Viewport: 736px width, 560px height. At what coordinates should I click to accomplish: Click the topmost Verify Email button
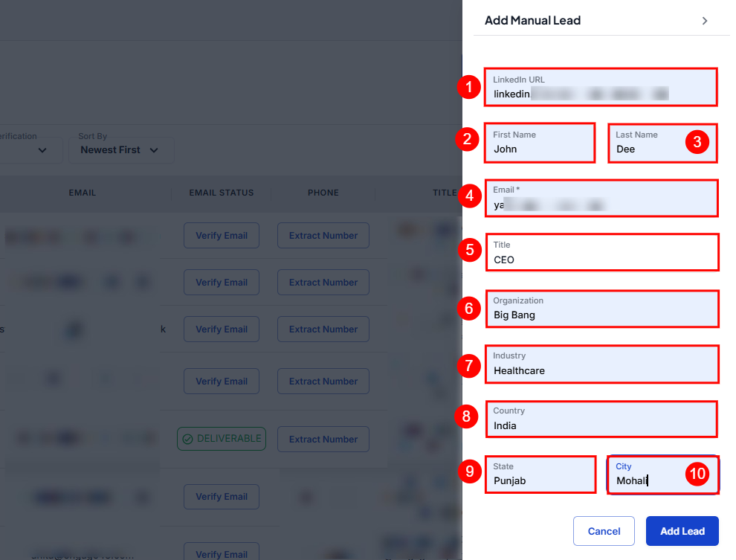tap(222, 236)
